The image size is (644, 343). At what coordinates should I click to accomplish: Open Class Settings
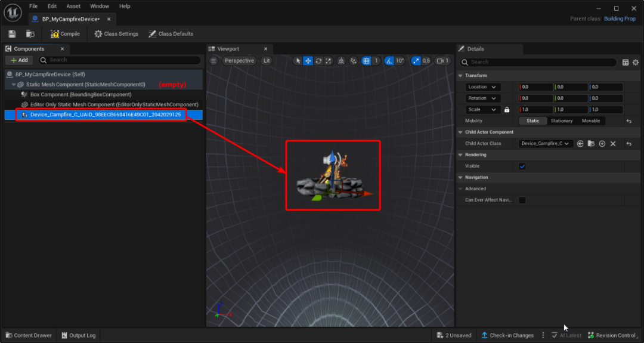116,34
